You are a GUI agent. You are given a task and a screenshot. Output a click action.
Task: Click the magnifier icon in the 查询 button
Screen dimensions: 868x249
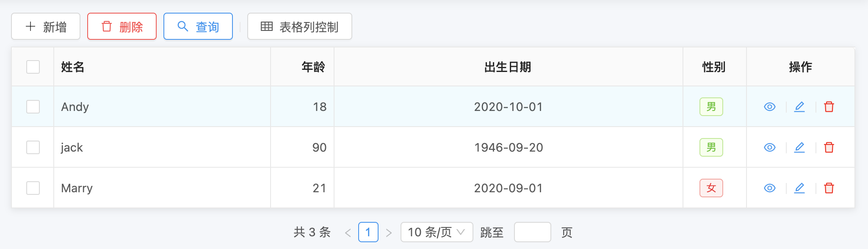click(x=183, y=26)
